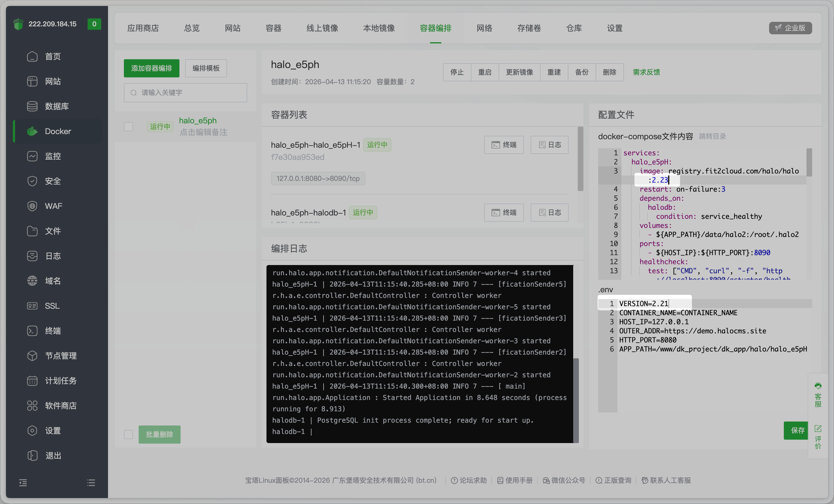Image resolution: width=834 pixels, height=504 pixels.
Task: Click the SSL certificate icon in sidebar
Action: click(x=32, y=306)
